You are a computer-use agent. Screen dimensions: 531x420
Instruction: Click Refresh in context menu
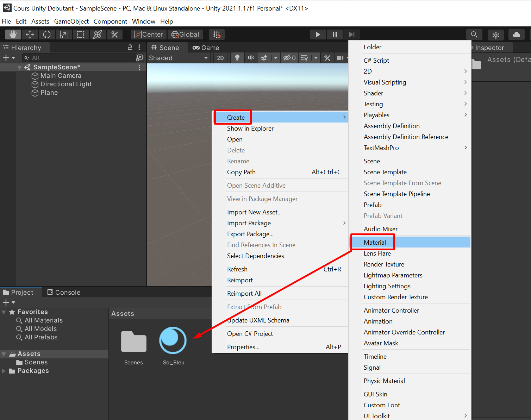[x=280, y=269]
